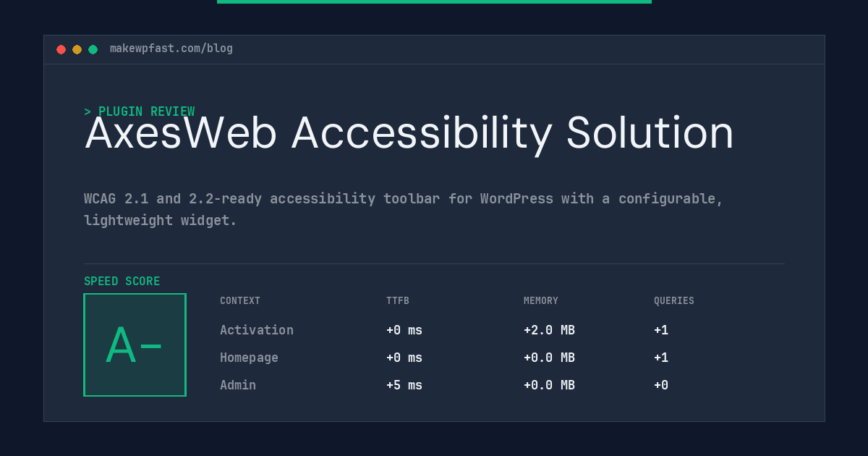
Task: Click Activation queries value +1
Action: (661, 330)
